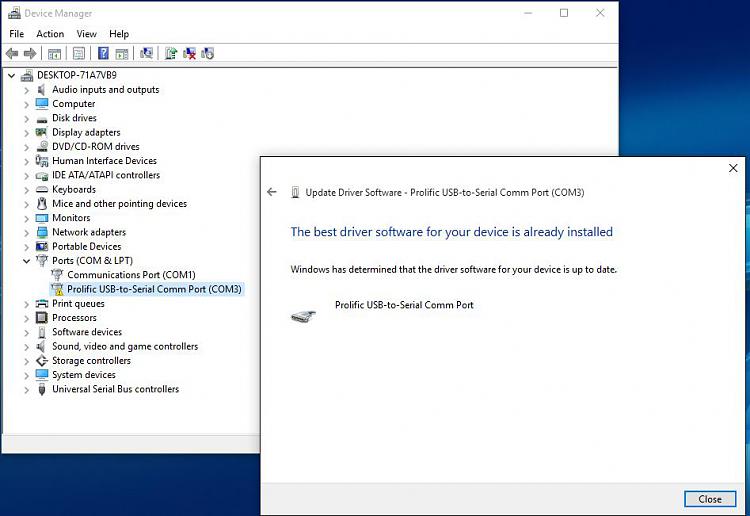Click the Properties toolbar icon
This screenshot has height=516, width=750.
[79, 54]
